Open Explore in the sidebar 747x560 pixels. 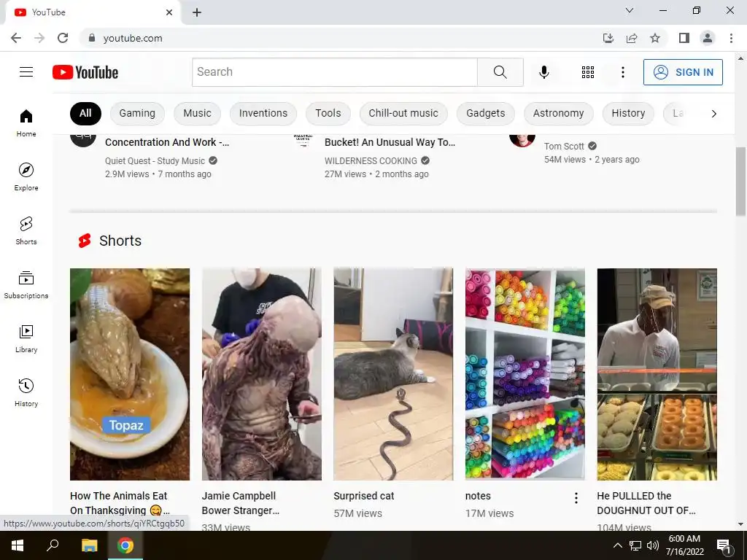tap(26, 176)
